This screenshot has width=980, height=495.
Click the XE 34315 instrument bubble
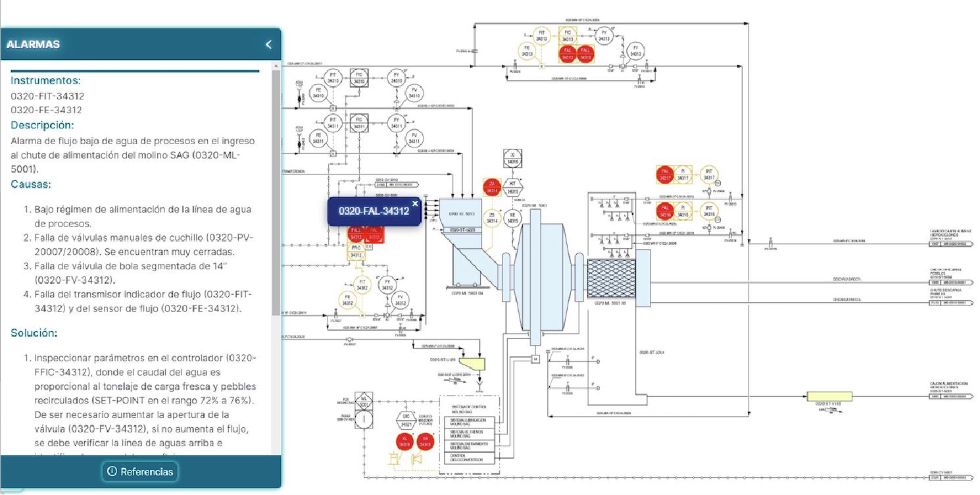coord(513,218)
